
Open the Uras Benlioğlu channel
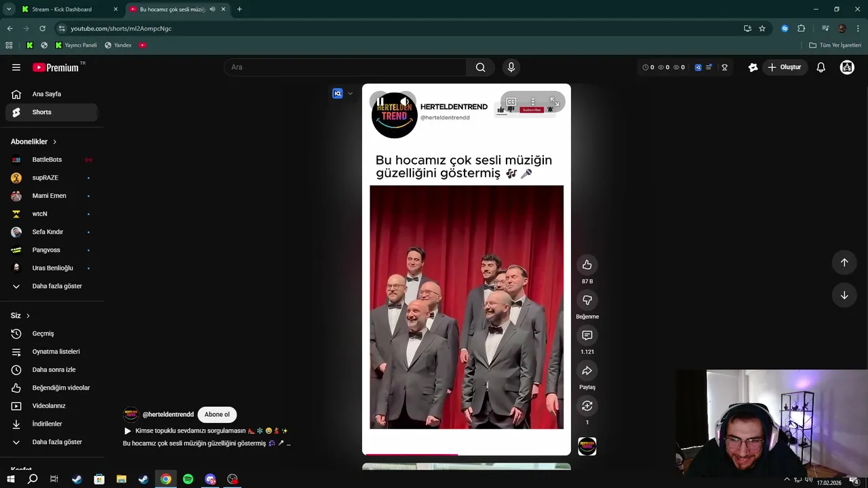pos(52,268)
